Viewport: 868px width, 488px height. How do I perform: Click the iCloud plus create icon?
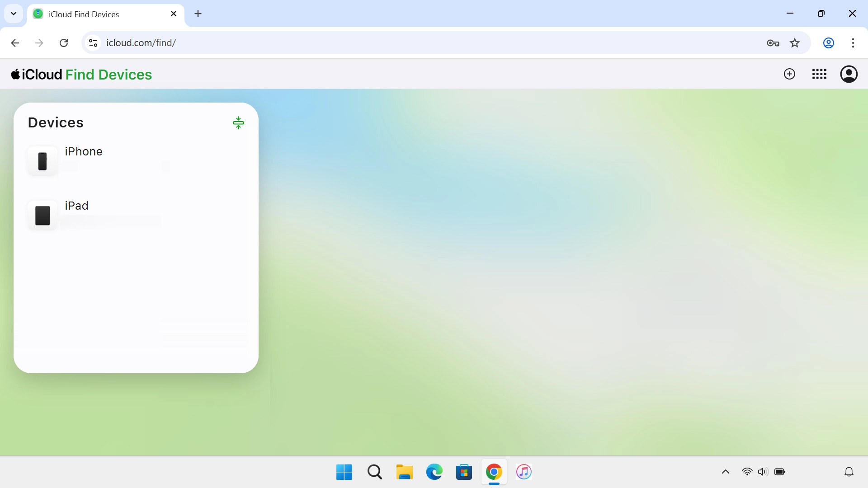(789, 74)
